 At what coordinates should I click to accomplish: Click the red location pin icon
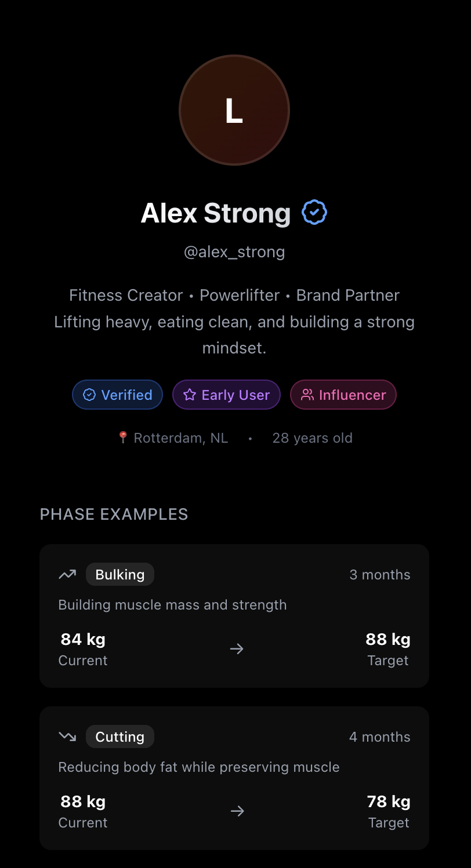click(122, 437)
